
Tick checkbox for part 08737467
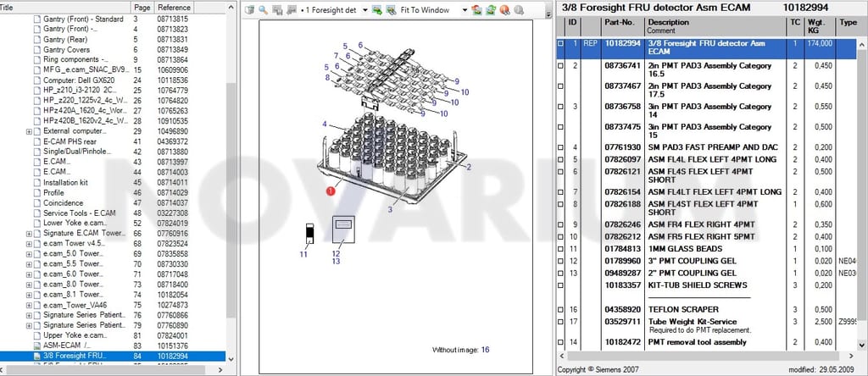561,86
